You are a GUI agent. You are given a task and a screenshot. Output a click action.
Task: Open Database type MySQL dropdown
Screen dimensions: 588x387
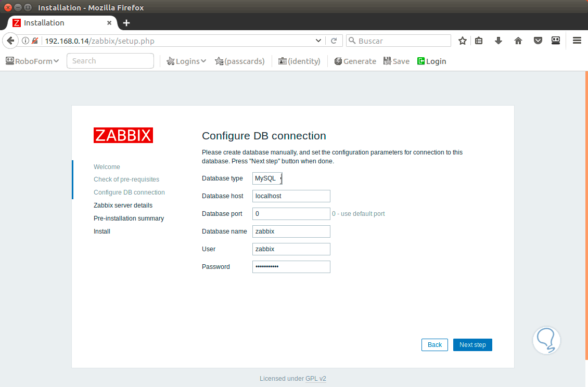pyautogui.click(x=267, y=178)
